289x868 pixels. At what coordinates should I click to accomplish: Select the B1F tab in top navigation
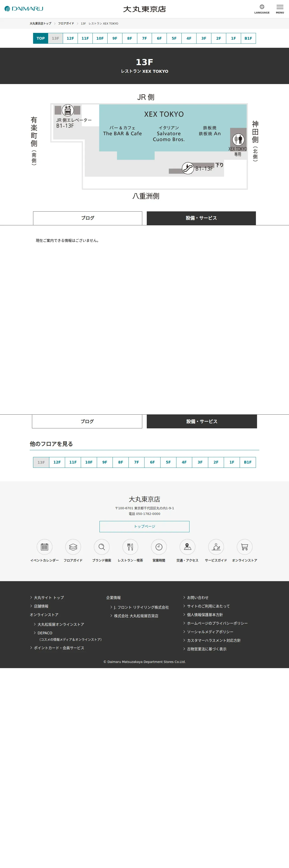248,38
